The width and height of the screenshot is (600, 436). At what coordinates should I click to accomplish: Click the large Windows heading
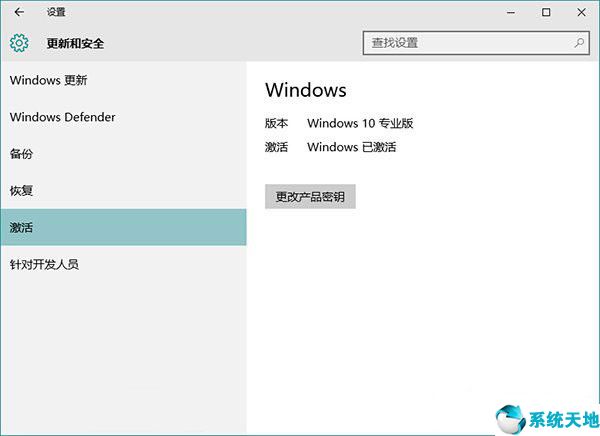click(306, 90)
